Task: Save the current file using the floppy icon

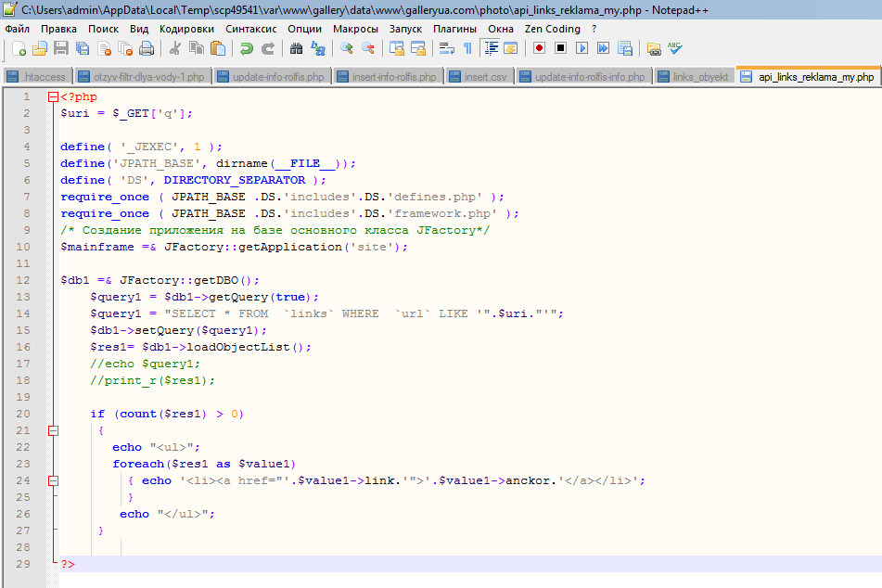Action: (61, 49)
